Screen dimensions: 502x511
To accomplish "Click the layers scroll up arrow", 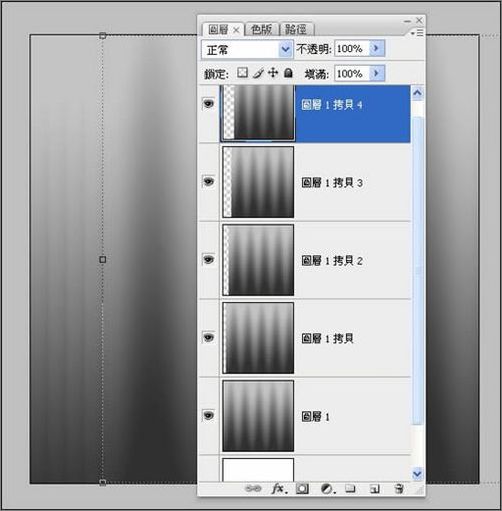I will 417,93.
